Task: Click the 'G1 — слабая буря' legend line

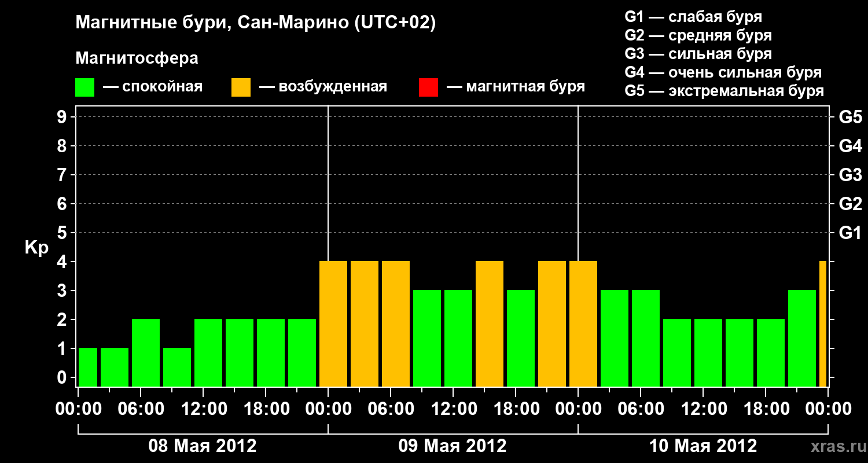Action: tap(693, 16)
